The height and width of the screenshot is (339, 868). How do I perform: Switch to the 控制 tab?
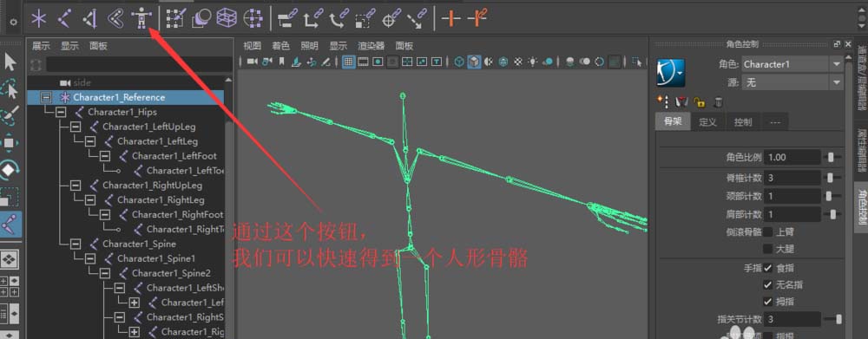pos(743,122)
